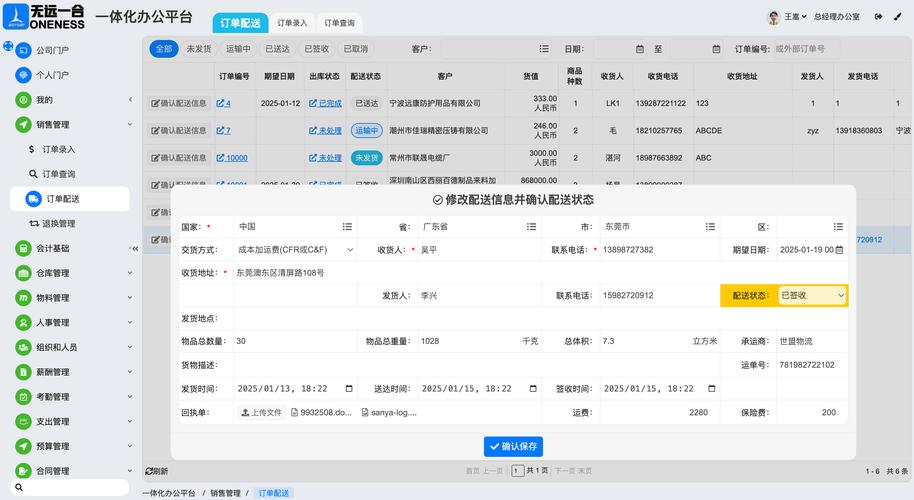Image resolution: width=914 pixels, height=500 pixels.
Task: Open the 市 list picker icon
Action: tap(710, 227)
